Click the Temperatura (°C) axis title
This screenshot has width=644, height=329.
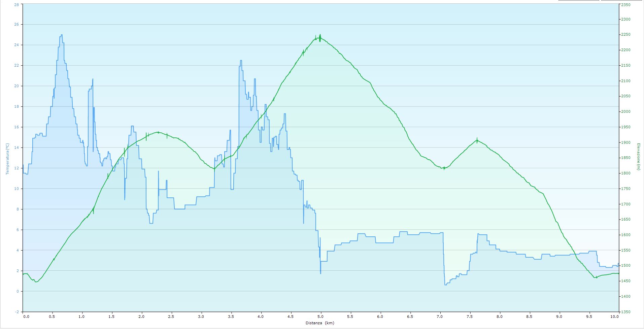point(7,159)
